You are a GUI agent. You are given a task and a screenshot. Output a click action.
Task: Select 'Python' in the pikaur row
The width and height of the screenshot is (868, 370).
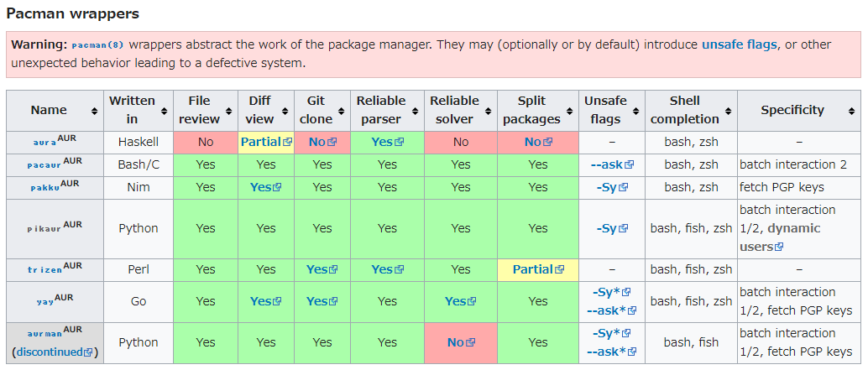(x=139, y=228)
